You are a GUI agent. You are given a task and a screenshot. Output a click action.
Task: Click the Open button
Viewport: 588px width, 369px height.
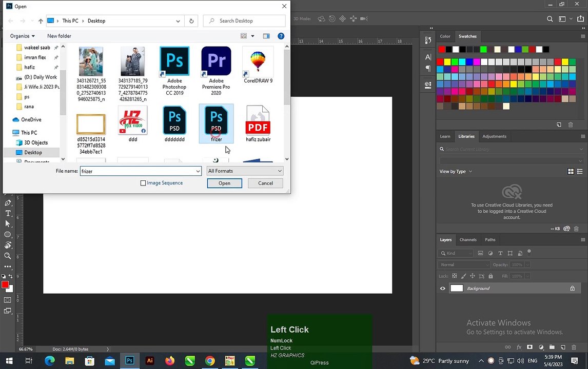click(224, 183)
